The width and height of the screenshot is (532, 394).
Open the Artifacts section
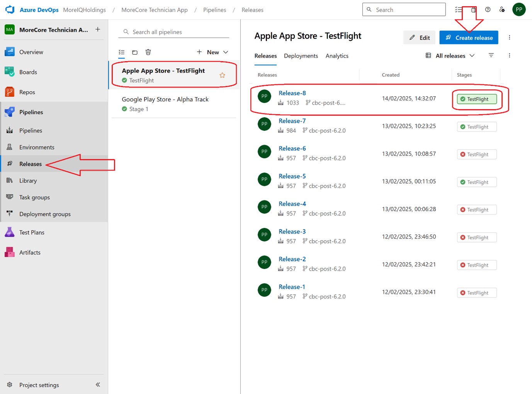30,252
